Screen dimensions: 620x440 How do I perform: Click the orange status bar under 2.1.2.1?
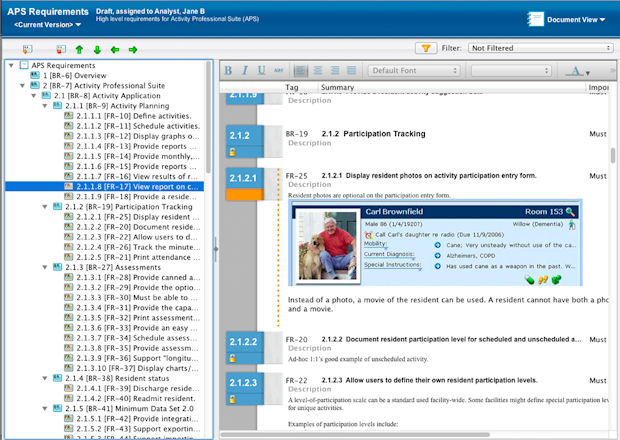pyautogui.click(x=245, y=195)
